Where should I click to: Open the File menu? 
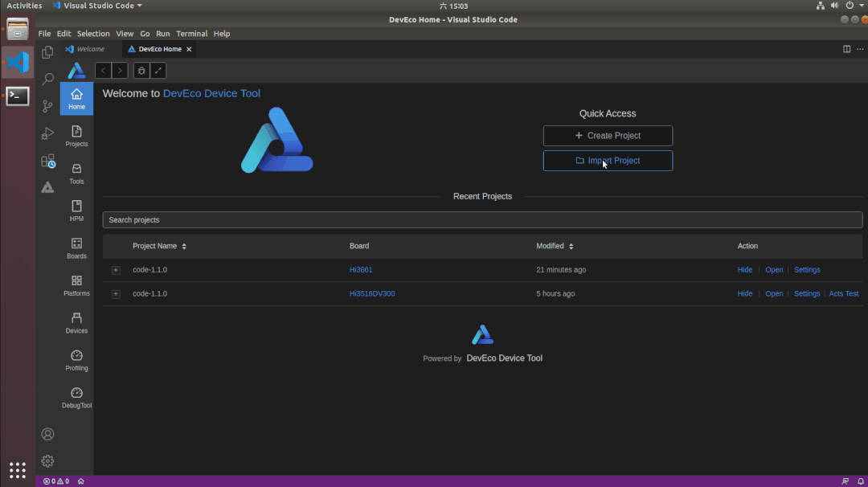(x=44, y=34)
